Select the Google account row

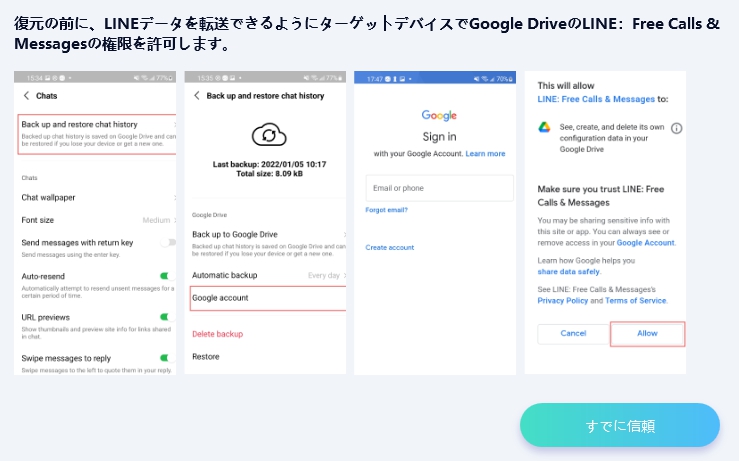click(268, 298)
